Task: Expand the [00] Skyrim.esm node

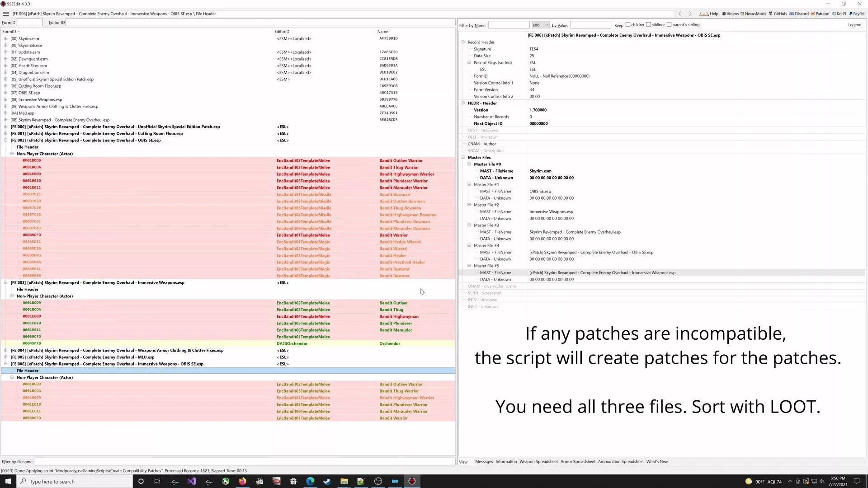Action: [x=6, y=38]
